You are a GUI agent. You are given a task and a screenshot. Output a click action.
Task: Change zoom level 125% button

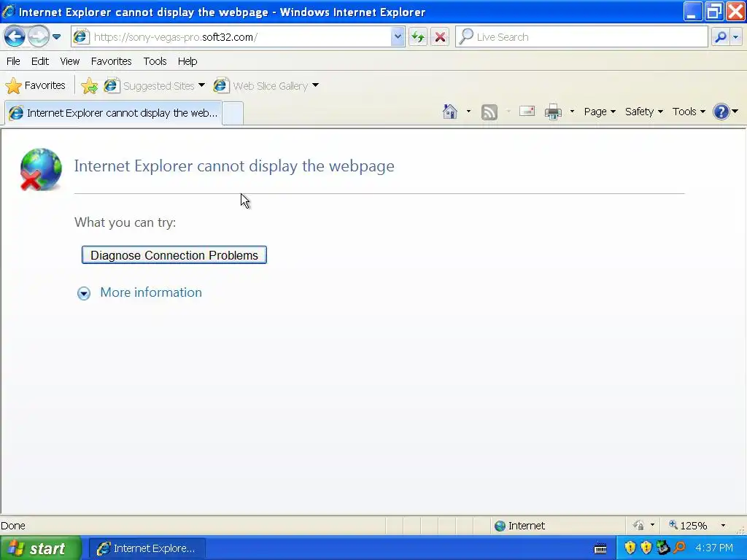click(x=688, y=525)
